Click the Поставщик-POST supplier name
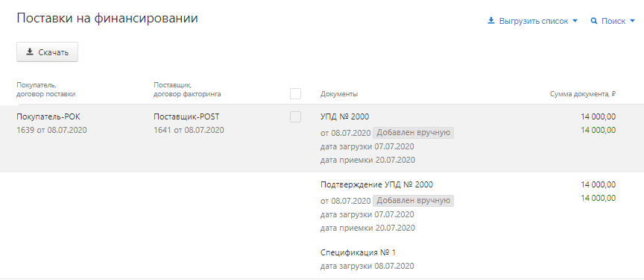 tap(186, 116)
